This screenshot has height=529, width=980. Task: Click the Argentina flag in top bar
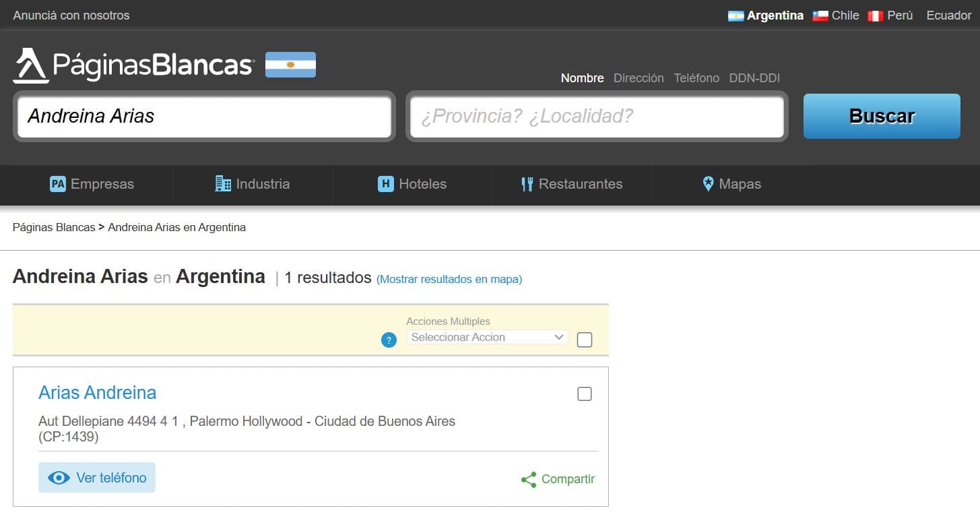pos(736,15)
